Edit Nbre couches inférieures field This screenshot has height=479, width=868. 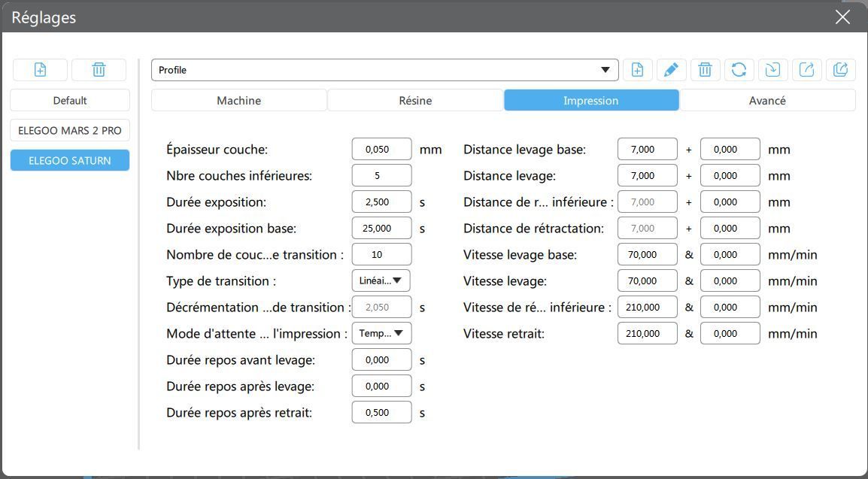[381, 176]
